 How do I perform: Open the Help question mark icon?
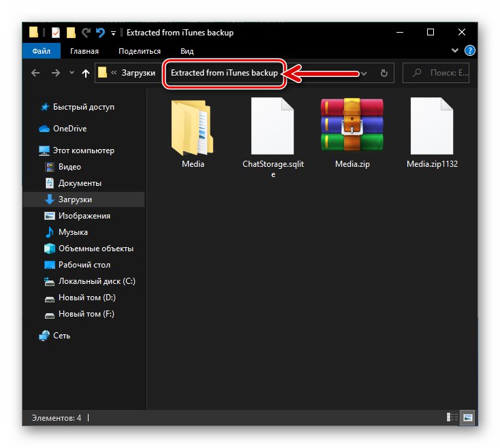click(469, 50)
